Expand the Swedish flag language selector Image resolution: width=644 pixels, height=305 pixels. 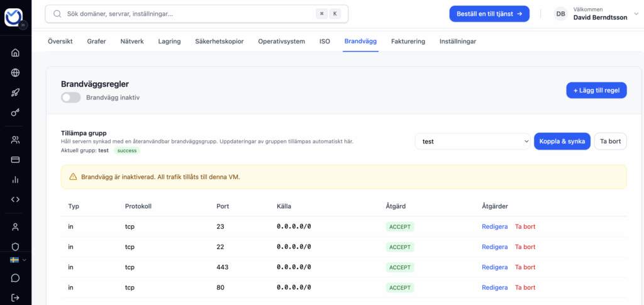click(x=18, y=260)
